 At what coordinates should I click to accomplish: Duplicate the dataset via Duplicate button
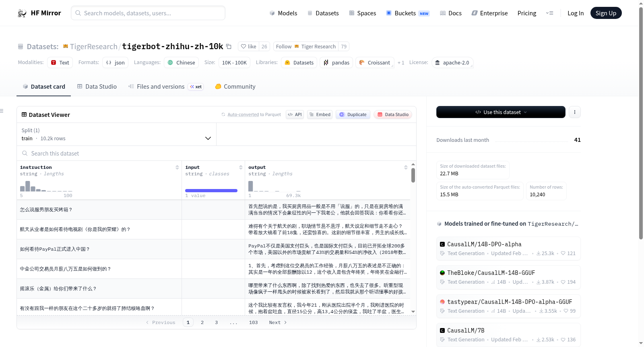click(x=353, y=114)
